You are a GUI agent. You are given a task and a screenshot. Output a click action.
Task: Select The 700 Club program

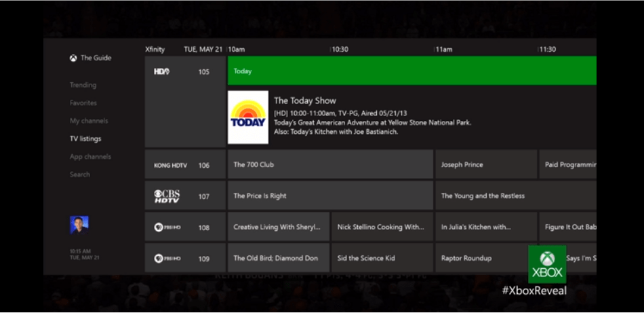pyautogui.click(x=330, y=164)
